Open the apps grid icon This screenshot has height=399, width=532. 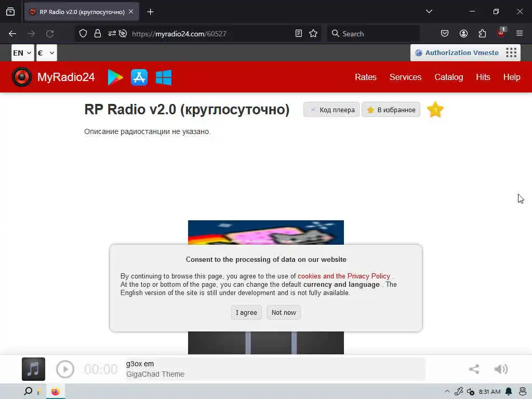[x=511, y=52]
